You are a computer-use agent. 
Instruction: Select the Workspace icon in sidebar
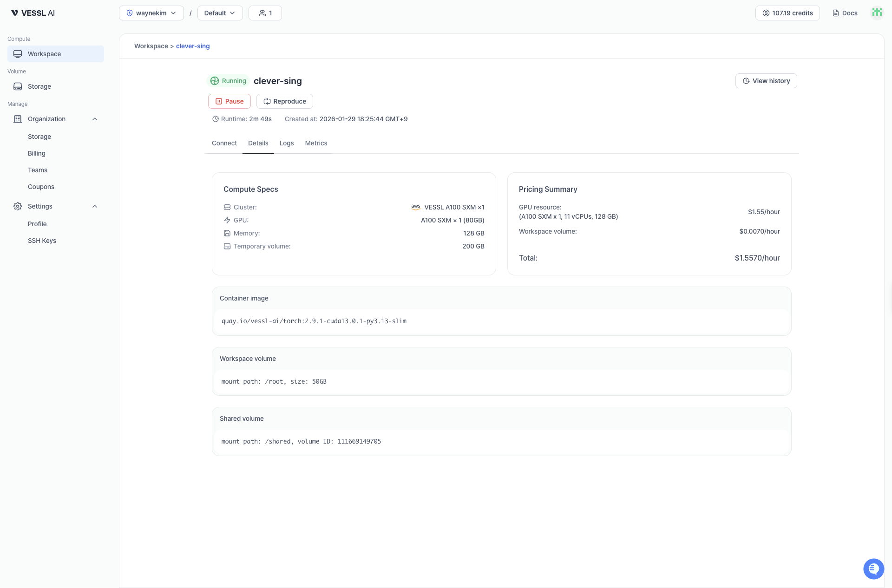17,53
